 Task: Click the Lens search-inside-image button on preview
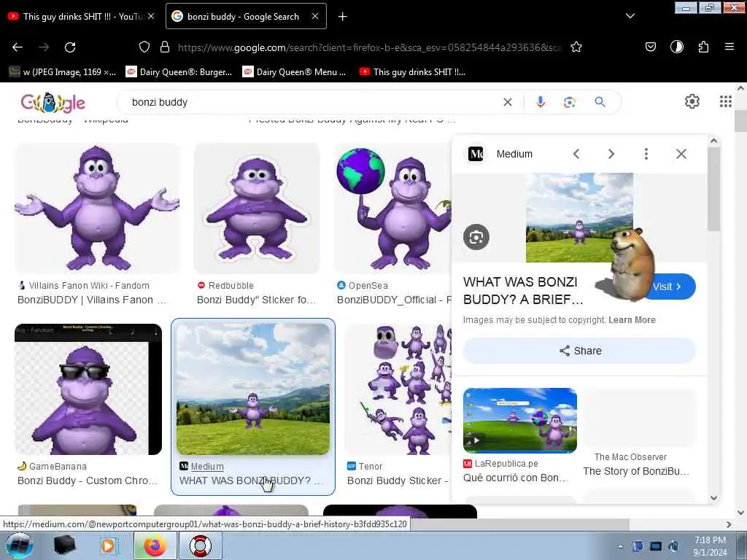point(476,237)
